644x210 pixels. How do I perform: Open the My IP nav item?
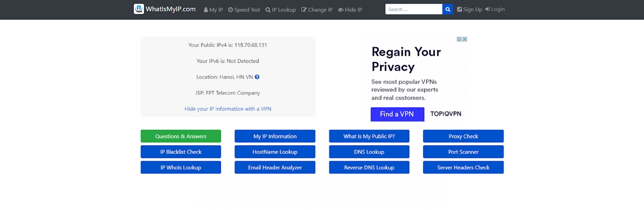[x=213, y=10]
